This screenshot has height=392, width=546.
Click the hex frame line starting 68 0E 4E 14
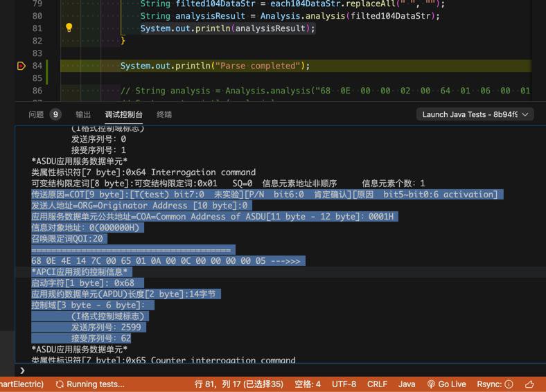tap(166, 261)
